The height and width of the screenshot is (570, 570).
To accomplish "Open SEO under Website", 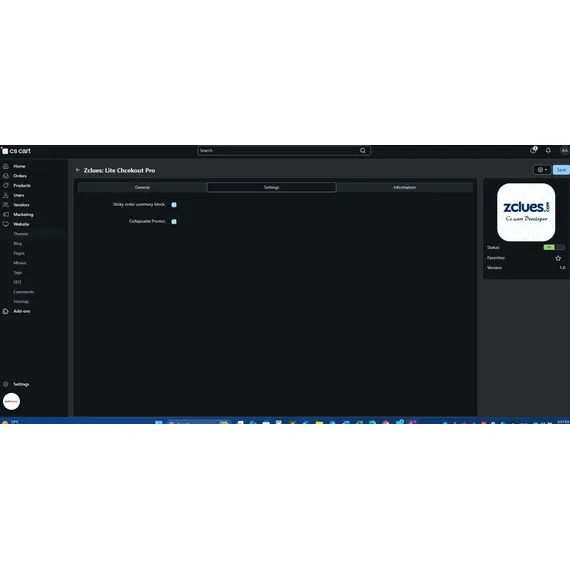I will tap(17, 282).
